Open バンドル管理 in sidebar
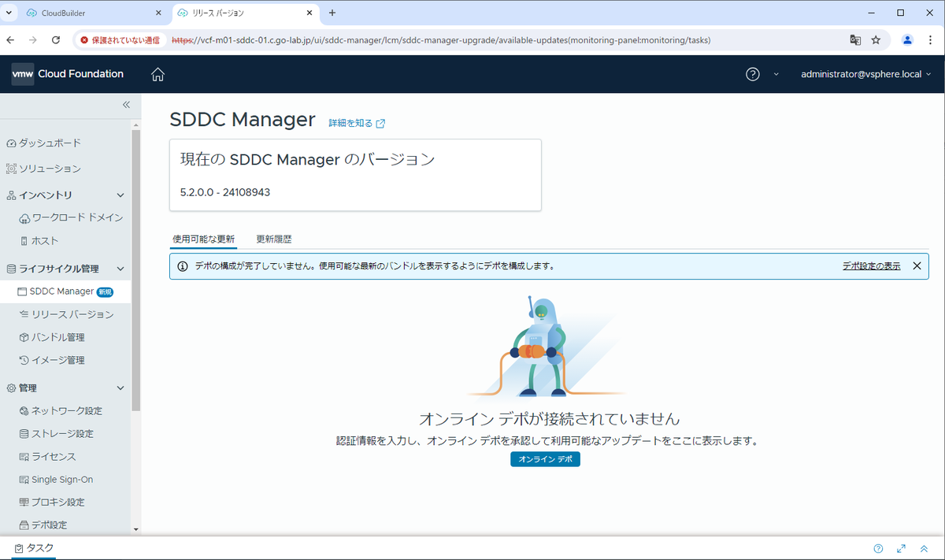The image size is (945, 560). pos(52,337)
